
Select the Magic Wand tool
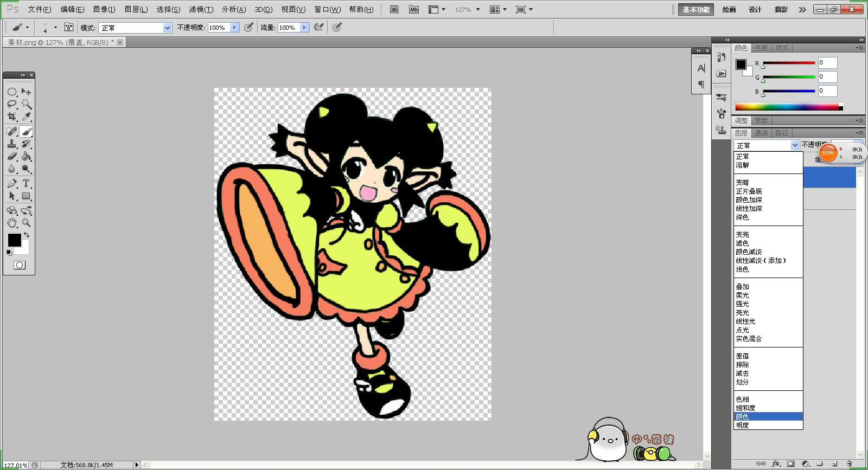[26, 104]
